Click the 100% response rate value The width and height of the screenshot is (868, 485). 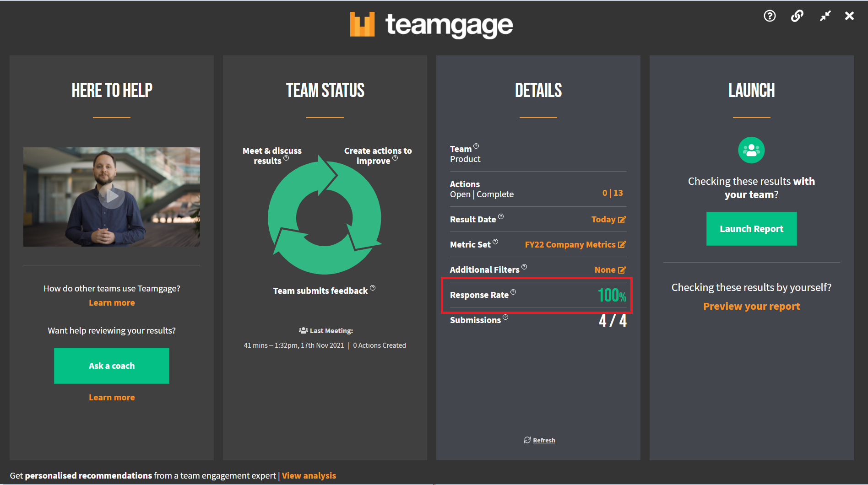(612, 295)
